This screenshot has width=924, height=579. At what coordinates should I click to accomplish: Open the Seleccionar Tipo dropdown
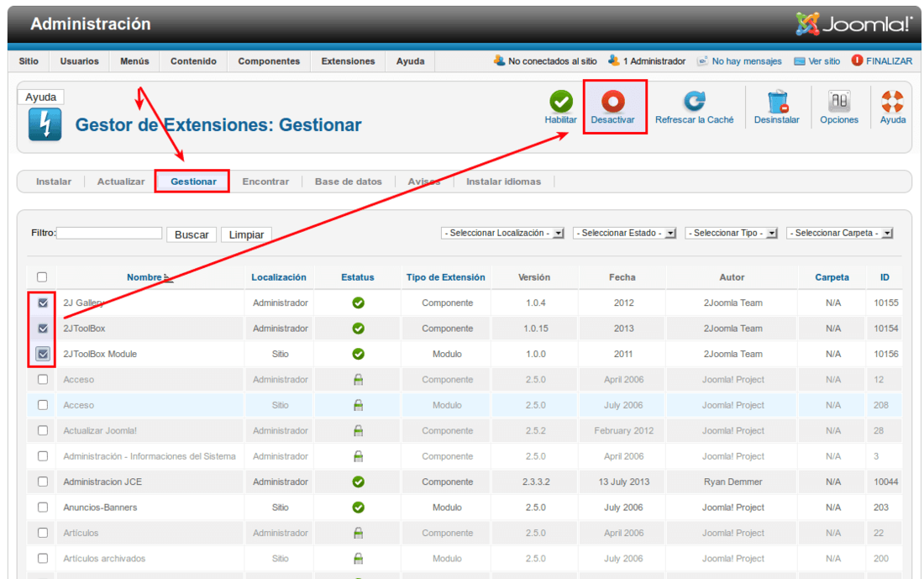coord(732,234)
